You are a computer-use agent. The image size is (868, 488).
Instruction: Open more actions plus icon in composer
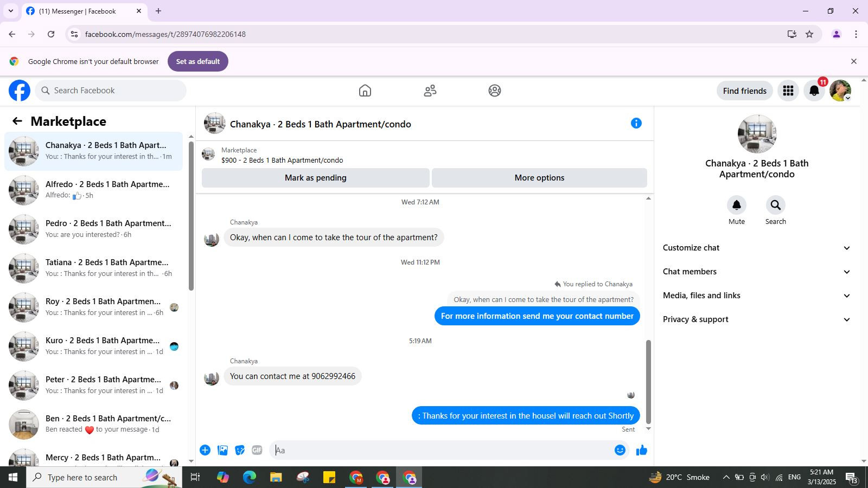pos(205,450)
